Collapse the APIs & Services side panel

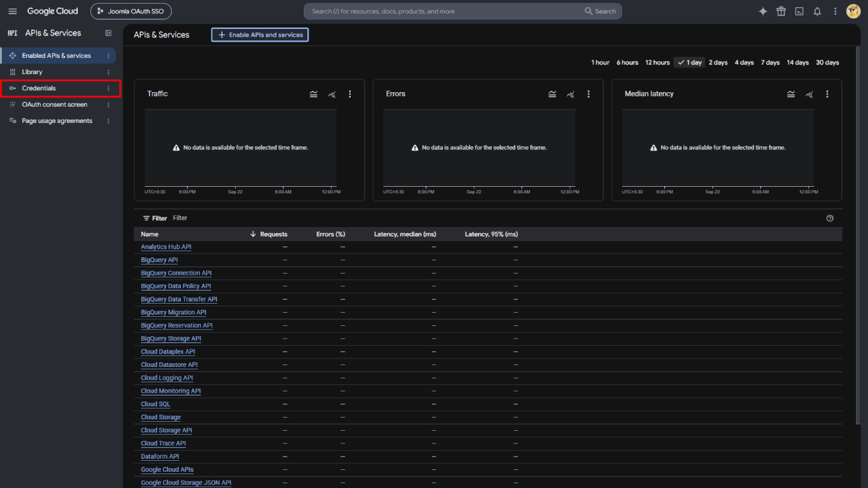[108, 33]
